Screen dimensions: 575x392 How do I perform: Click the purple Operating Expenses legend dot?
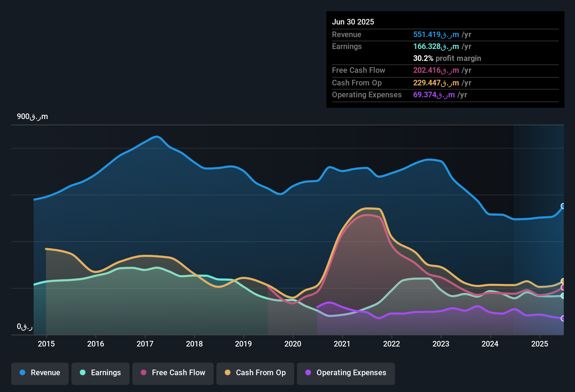point(308,373)
